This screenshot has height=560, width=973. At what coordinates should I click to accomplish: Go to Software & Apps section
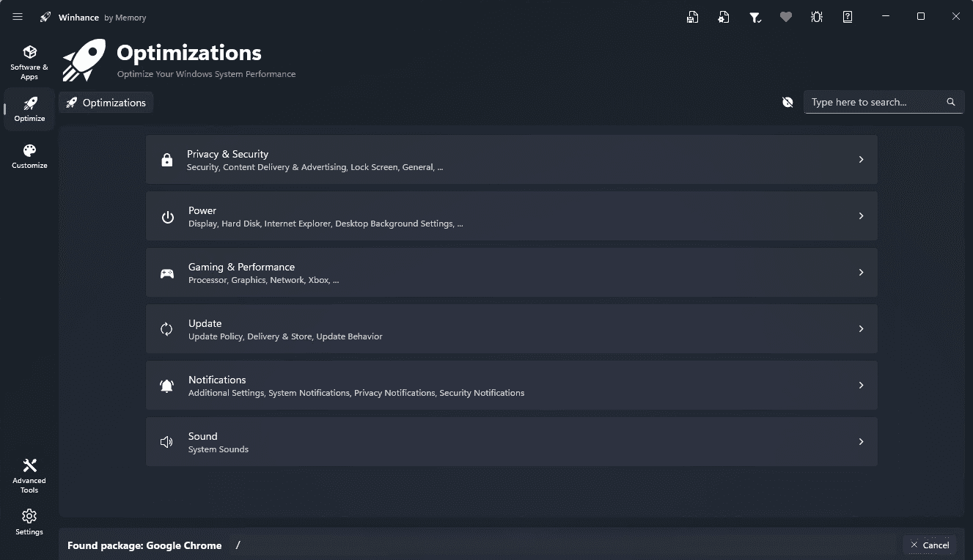coord(29,62)
